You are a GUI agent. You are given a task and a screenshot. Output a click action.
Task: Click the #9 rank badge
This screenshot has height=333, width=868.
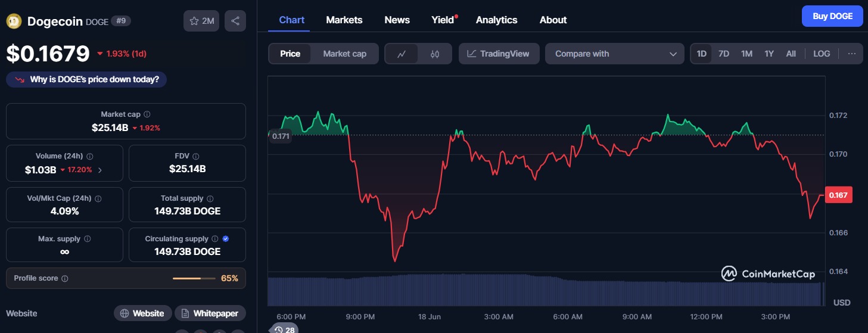(121, 21)
